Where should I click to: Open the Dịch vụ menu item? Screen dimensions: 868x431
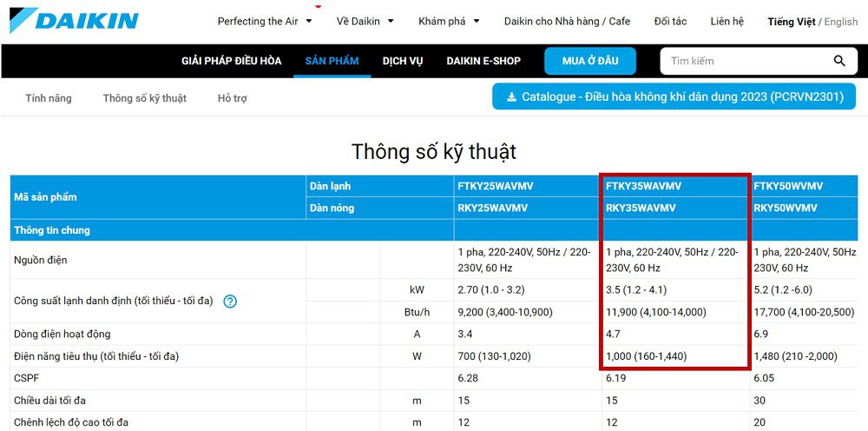(x=403, y=61)
